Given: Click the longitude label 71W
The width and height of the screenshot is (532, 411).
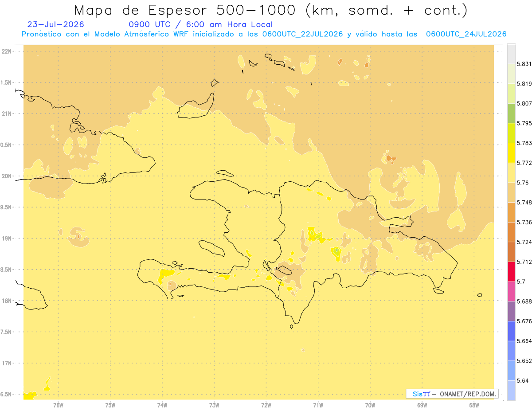Looking at the screenshot, I should click(318, 405).
